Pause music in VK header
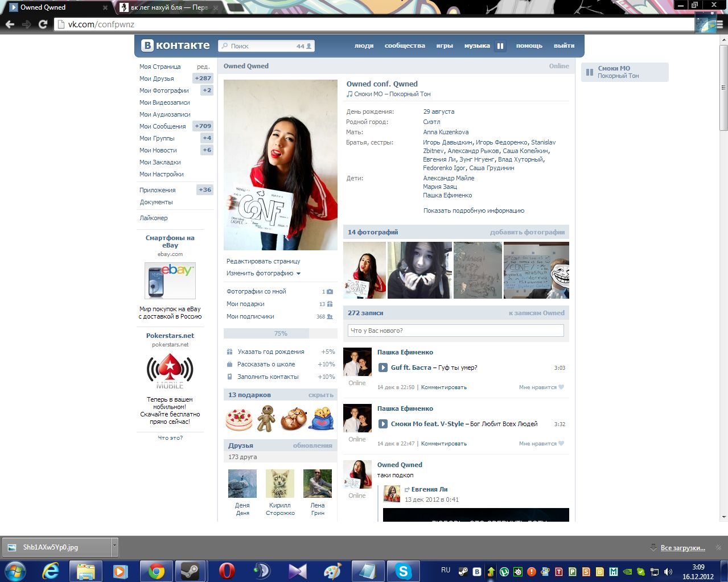The width and height of the screenshot is (728, 582). point(500,46)
